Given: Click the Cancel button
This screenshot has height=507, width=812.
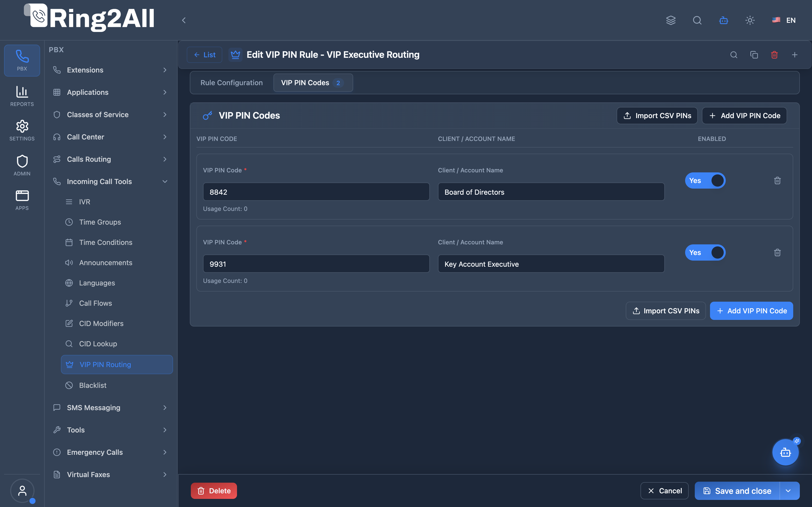Looking at the screenshot, I should tap(664, 491).
